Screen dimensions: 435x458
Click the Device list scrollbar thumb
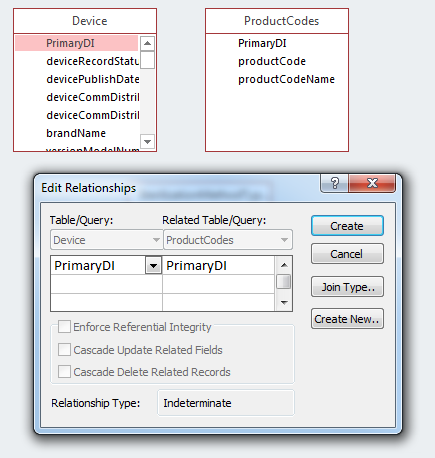(147, 60)
